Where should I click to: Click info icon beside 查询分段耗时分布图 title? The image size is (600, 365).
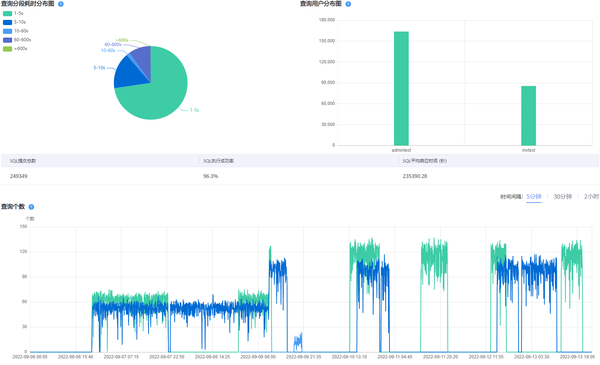click(x=60, y=4)
